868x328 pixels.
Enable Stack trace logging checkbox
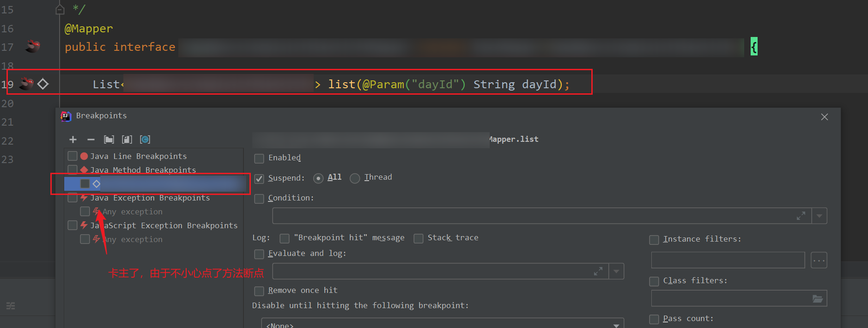[419, 238]
